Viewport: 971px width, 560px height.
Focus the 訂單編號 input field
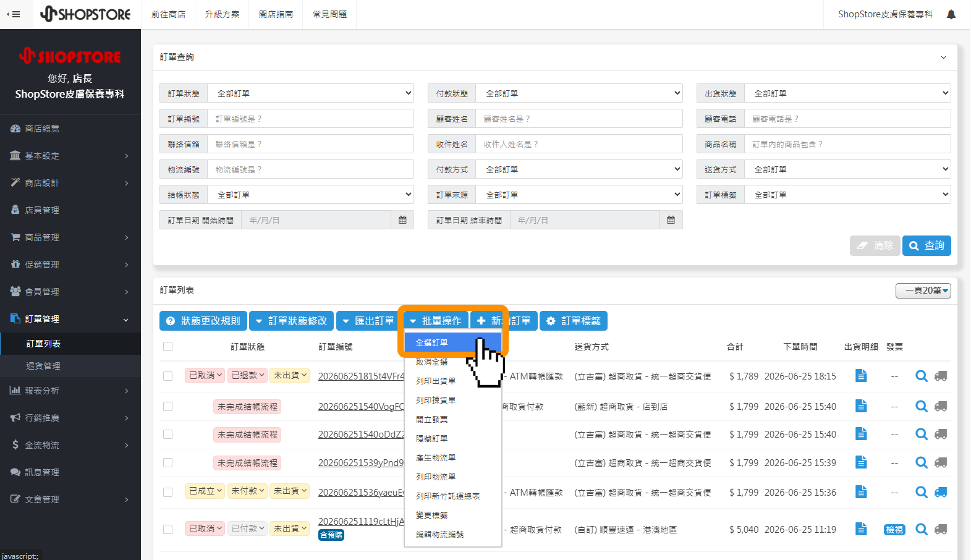coord(310,119)
